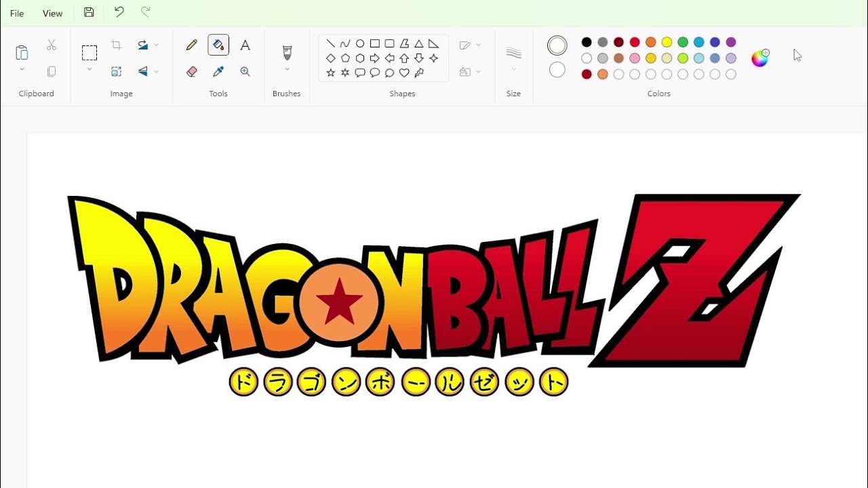This screenshot has width=868, height=488.
Task: Pick the Curve shape
Action: tap(345, 43)
